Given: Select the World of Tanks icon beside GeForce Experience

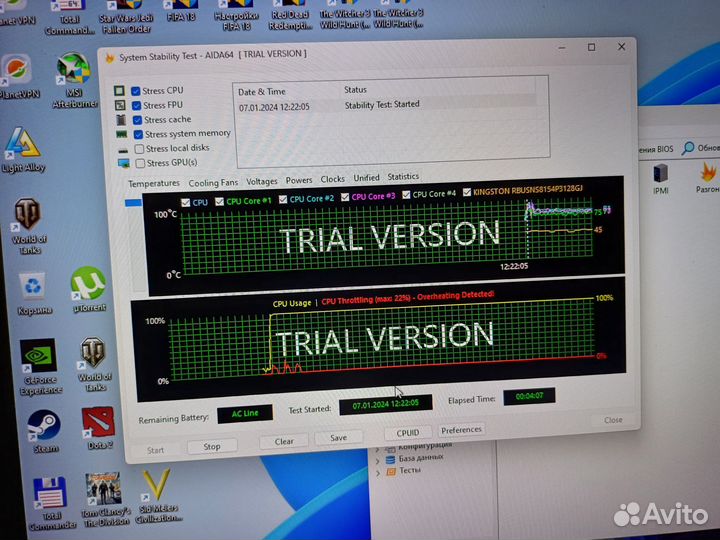Looking at the screenshot, I should point(94,365).
